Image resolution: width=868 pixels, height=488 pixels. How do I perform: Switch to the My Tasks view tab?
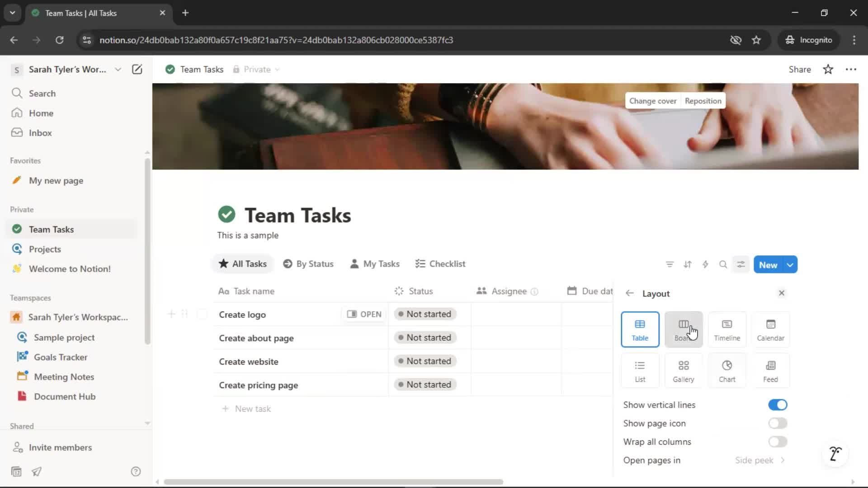(375, 264)
